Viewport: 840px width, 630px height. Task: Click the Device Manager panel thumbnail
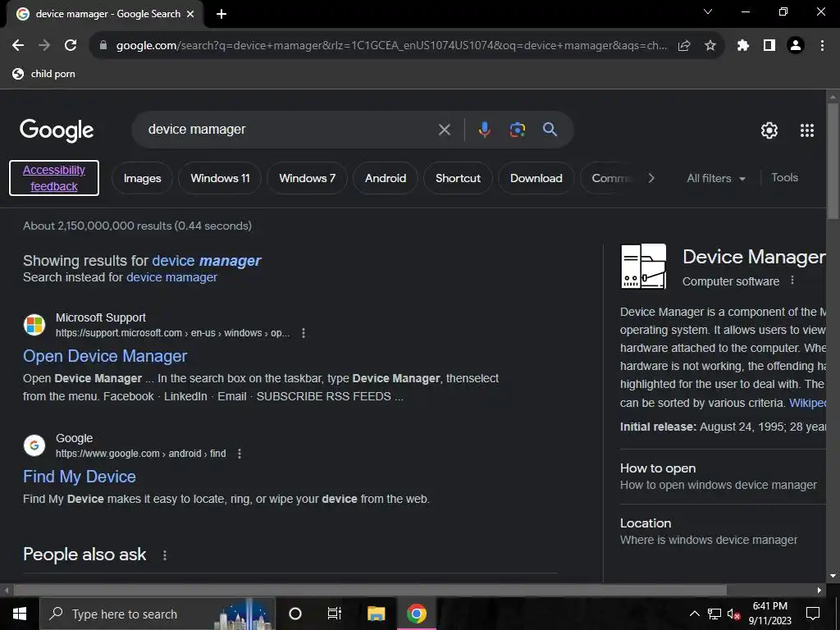click(x=643, y=267)
